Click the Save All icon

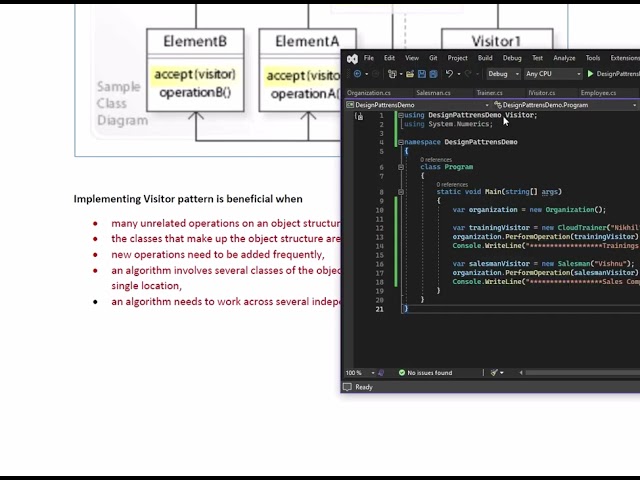(433, 74)
